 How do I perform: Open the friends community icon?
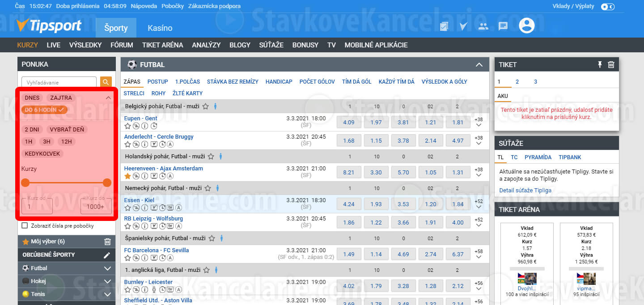pos(483,26)
